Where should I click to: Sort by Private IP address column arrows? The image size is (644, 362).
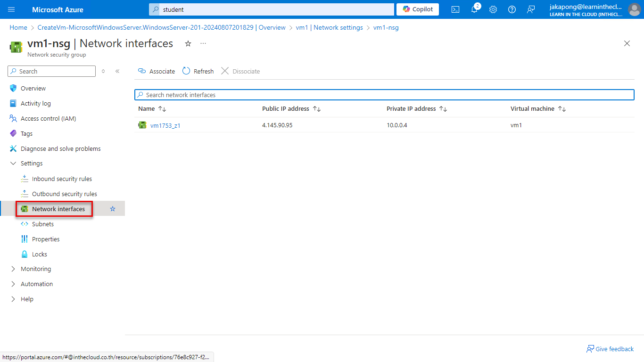point(443,109)
